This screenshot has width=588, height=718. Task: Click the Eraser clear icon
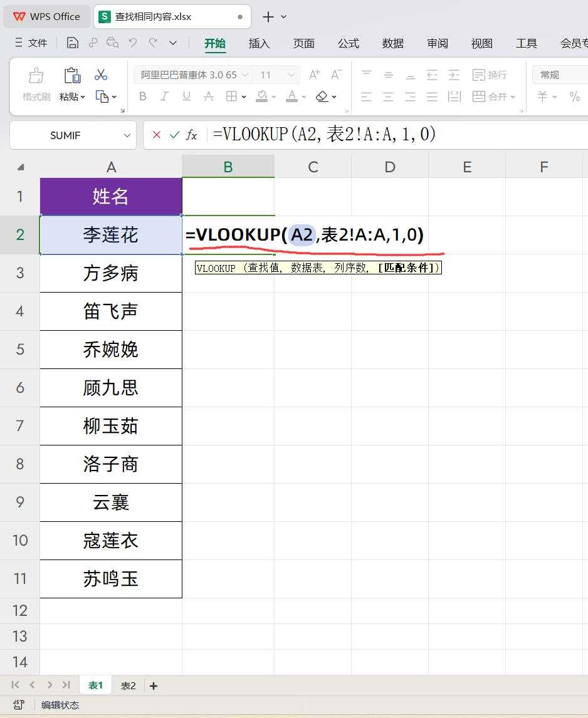(x=322, y=96)
